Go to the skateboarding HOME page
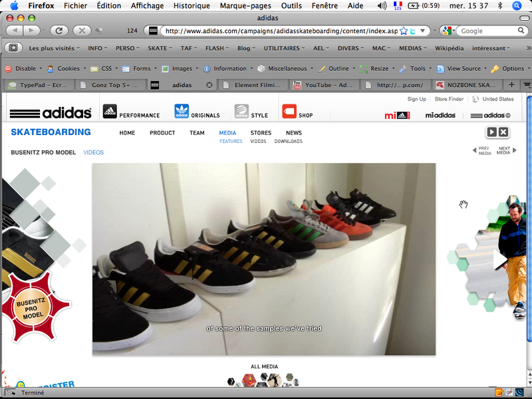532x399 pixels. (x=127, y=133)
